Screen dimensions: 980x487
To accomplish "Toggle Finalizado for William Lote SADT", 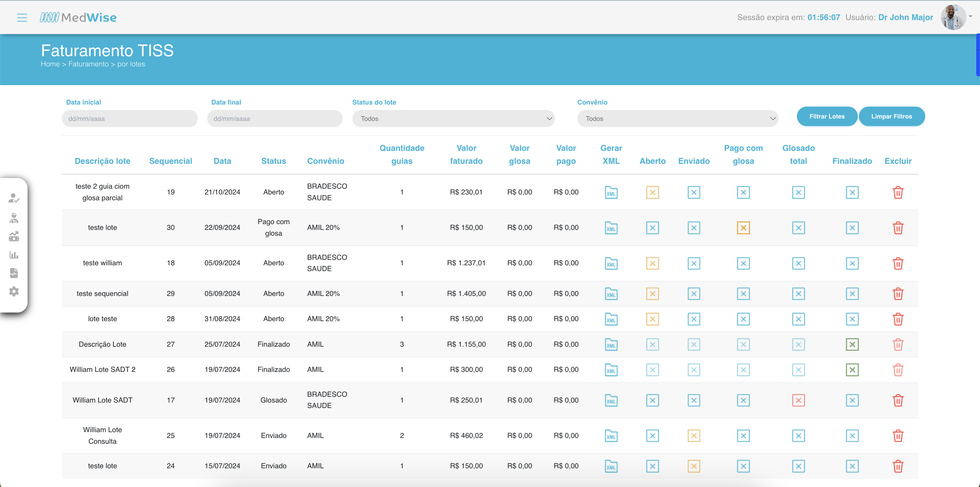I will pos(852,400).
